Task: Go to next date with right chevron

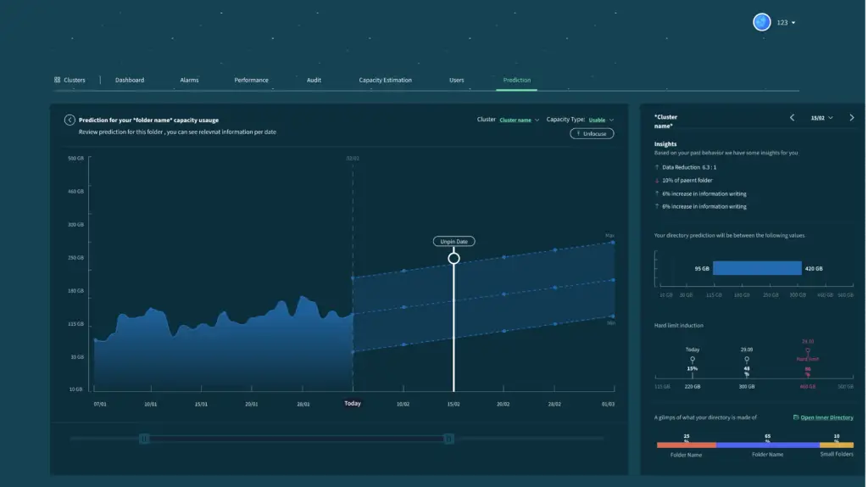Action: click(x=851, y=118)
